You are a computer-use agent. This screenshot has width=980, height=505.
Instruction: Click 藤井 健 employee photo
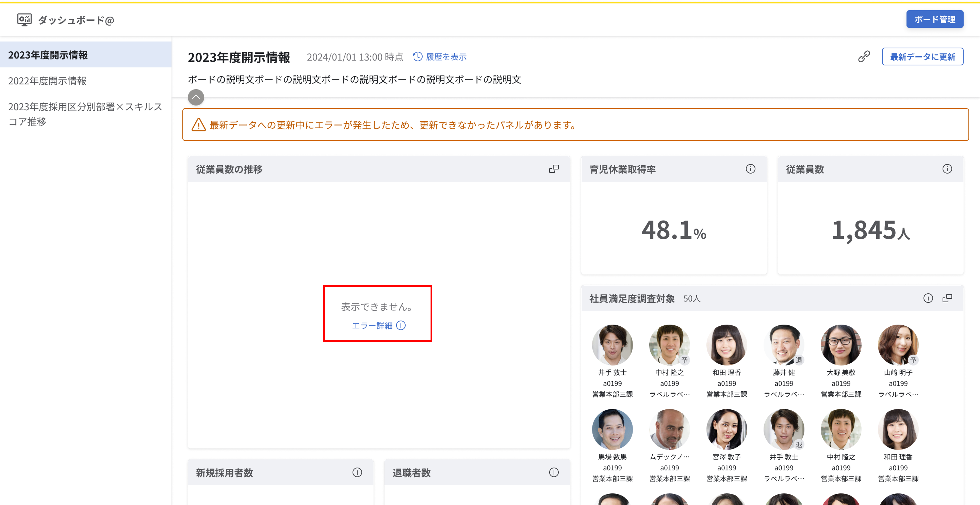pos(784,345)
